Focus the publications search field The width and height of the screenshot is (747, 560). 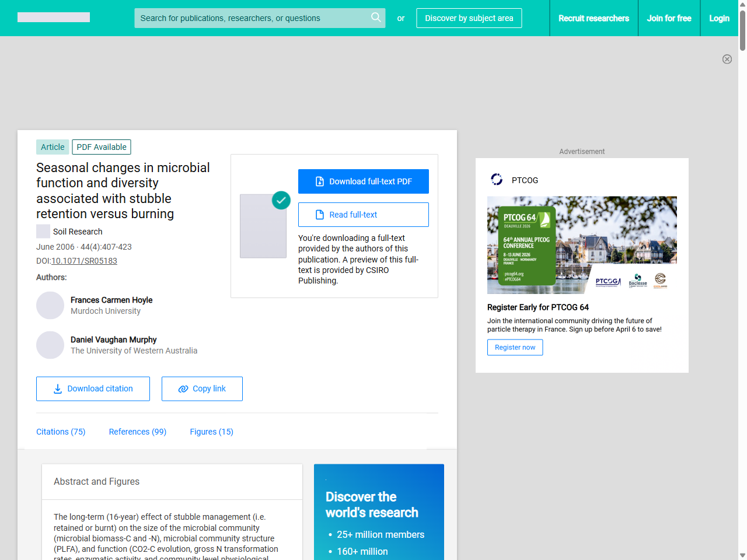point(251,18)
